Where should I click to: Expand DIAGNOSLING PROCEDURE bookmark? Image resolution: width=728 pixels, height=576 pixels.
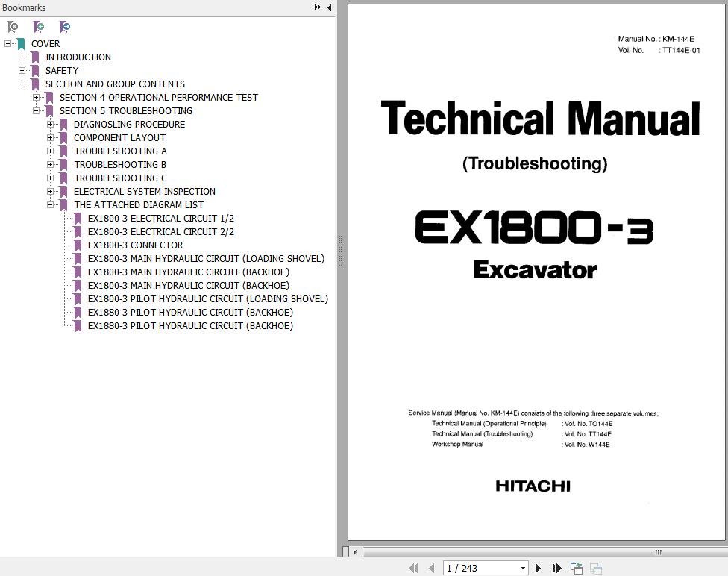pyautogui.click(x=50, y=125)
